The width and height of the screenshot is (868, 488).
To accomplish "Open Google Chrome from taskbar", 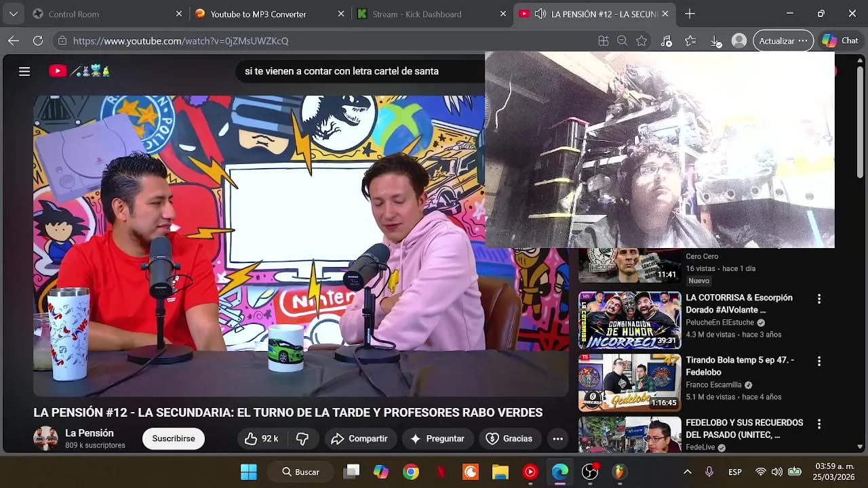I will [411, 472].
